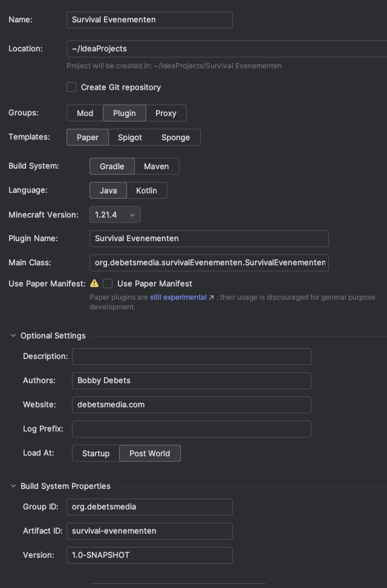The width and height of the screenshot is (387, 588).
Task: Open the Minecraft Version dropdown
Action: [x=115, y=215]
